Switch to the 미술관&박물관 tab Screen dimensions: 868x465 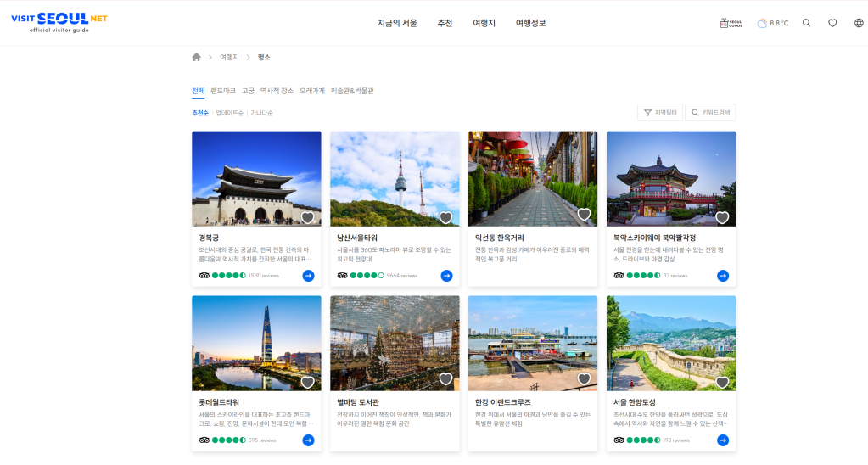(352, 91)
